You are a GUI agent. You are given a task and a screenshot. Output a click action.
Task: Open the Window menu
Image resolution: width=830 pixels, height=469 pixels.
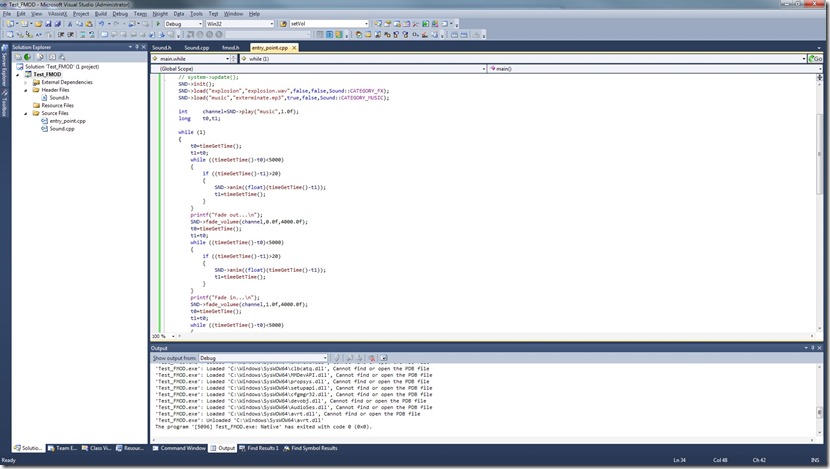pos(233,14)
